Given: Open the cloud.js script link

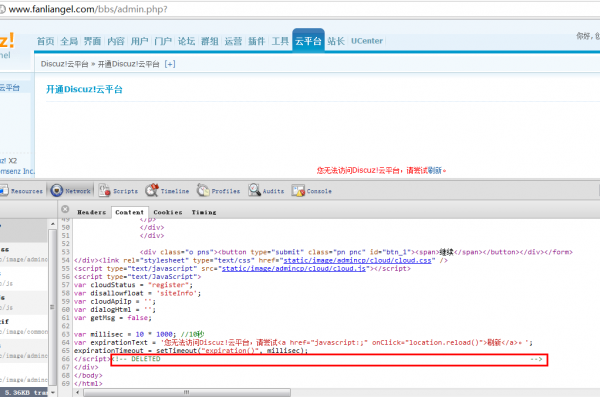Looking at the screenshot, I should tap(293, 268).
